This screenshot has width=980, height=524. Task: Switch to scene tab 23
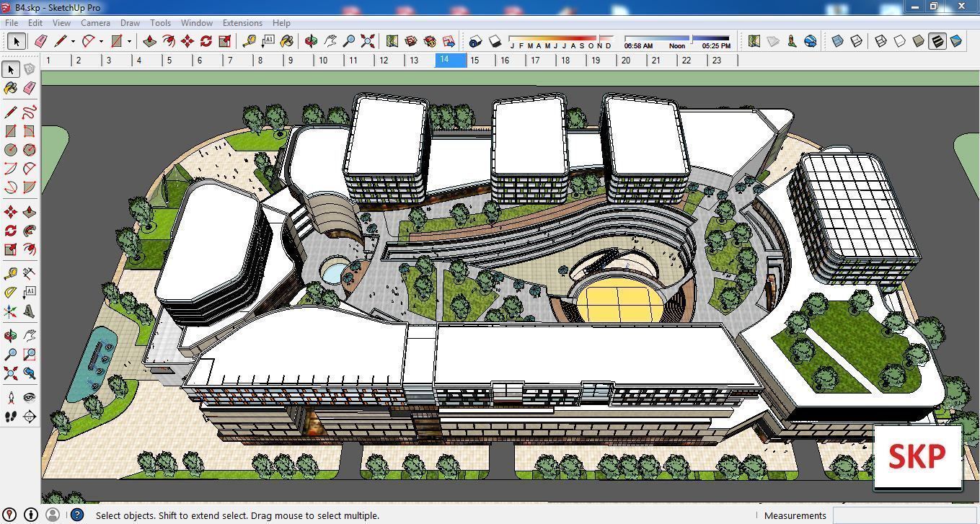pyautogui.click(x=723, y=61)
